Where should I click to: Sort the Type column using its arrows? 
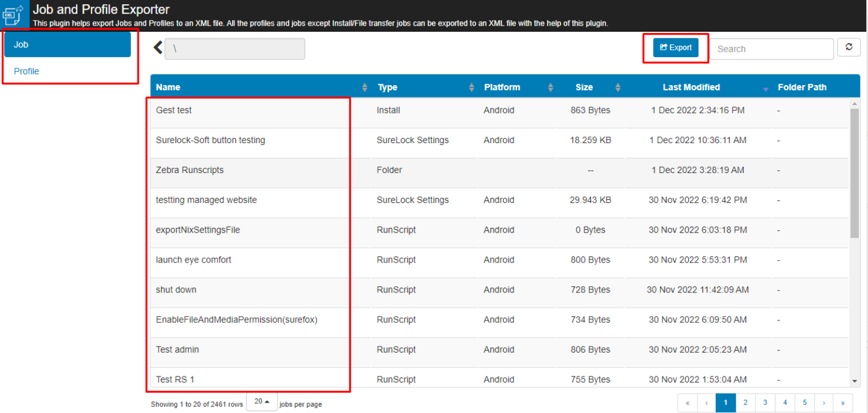pos(471,86)
